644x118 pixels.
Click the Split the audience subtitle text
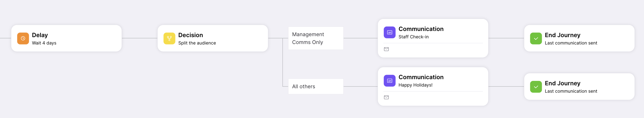[197, 43]
